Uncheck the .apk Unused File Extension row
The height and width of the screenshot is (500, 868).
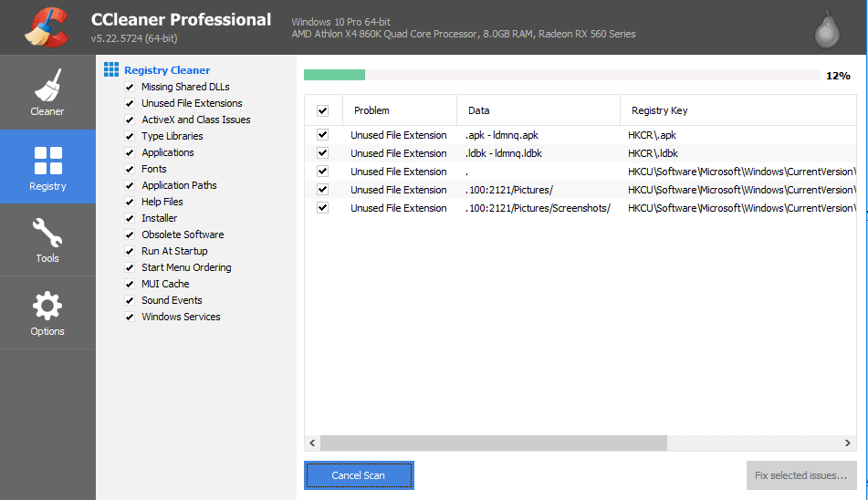pos(323,135)
